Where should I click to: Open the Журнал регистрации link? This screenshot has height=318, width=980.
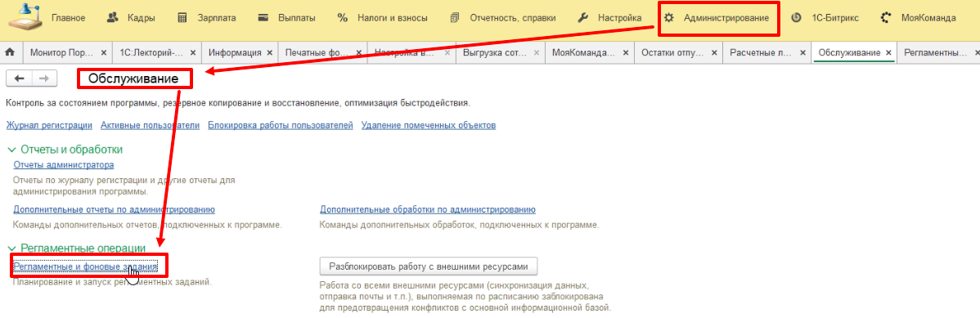49,126
